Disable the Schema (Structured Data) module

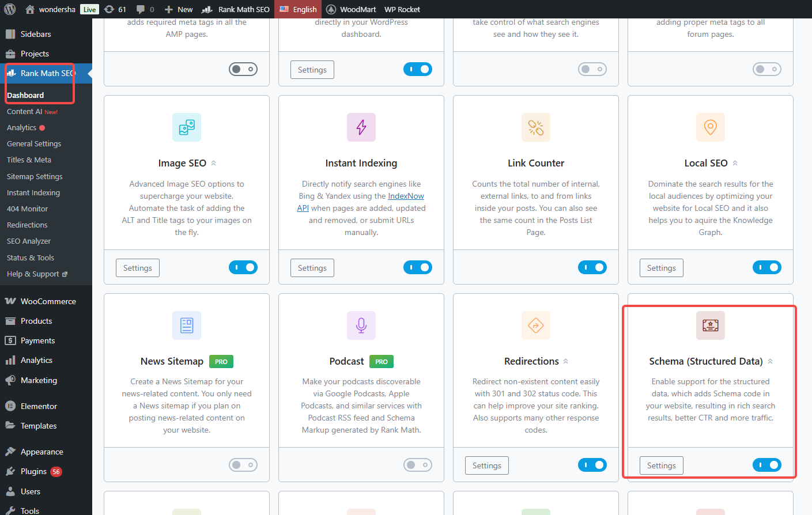pyautogui.click(x=767, y=464)
